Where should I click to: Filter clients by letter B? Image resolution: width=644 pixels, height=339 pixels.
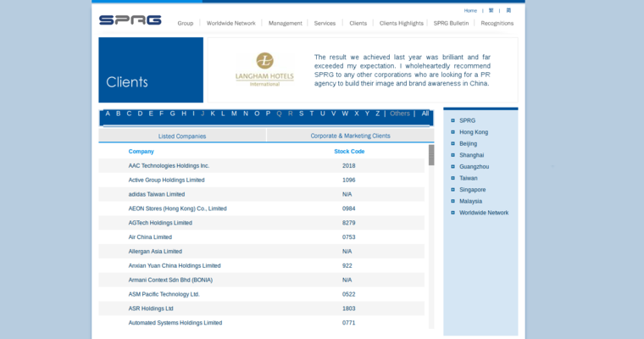point(119,114)
